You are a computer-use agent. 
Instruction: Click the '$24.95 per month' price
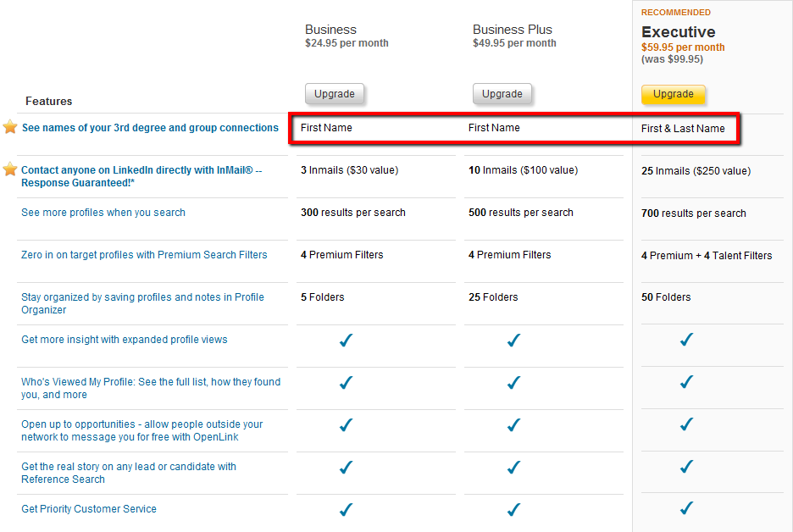pos(347,43)
